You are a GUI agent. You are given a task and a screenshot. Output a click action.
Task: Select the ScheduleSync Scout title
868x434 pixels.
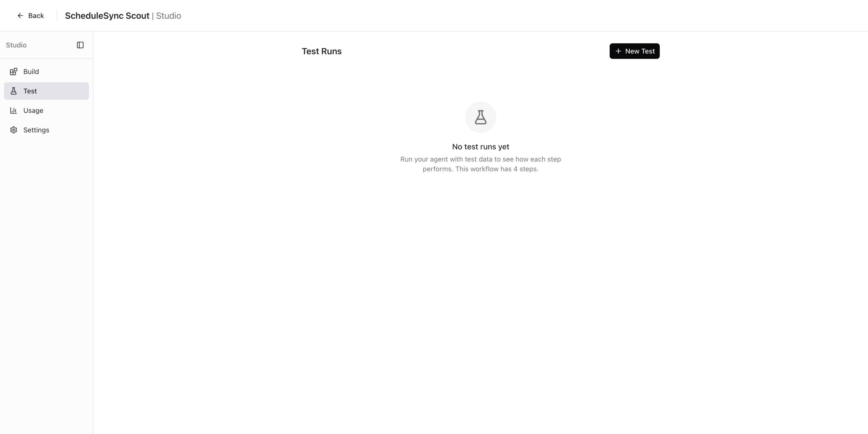point(107,16)
